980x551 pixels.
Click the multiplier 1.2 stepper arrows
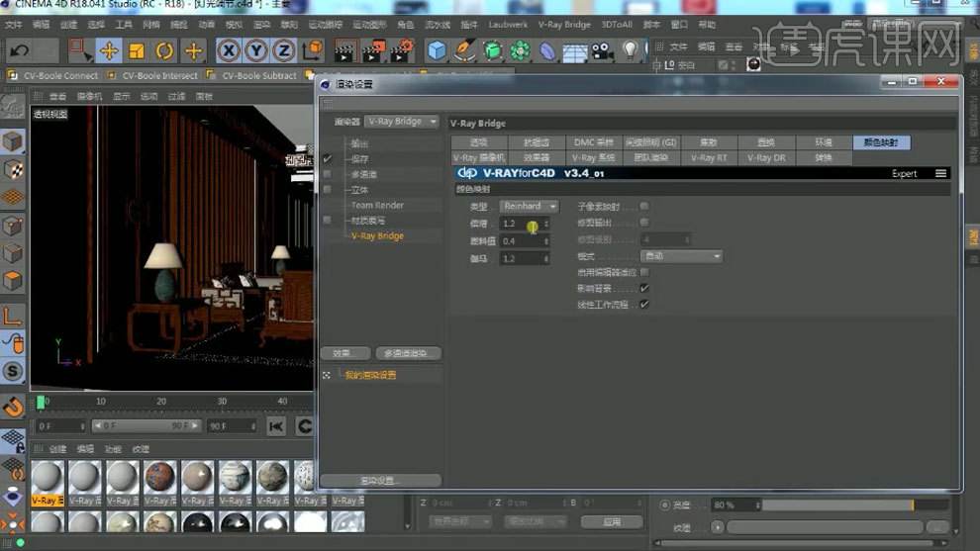click(546, 224)
